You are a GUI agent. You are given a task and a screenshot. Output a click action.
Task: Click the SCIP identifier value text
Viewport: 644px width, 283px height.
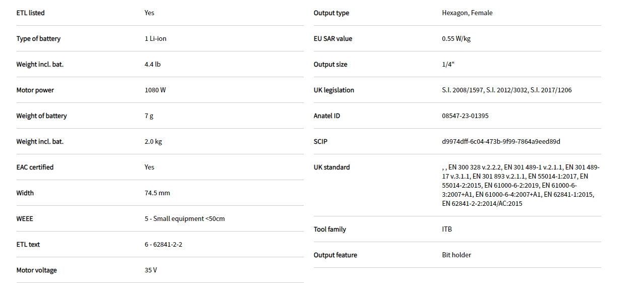point(501,142)
